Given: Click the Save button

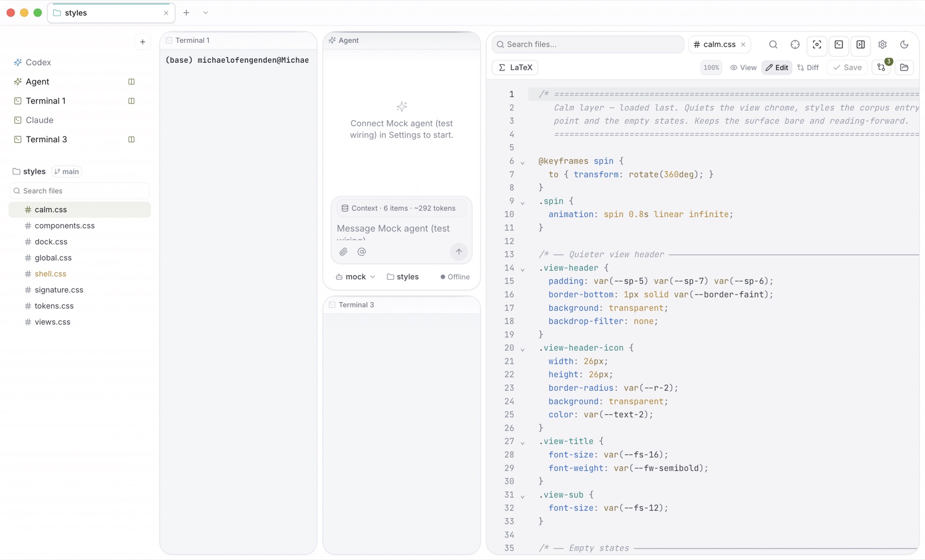Looking at the screenshot, I should point(848,68).
